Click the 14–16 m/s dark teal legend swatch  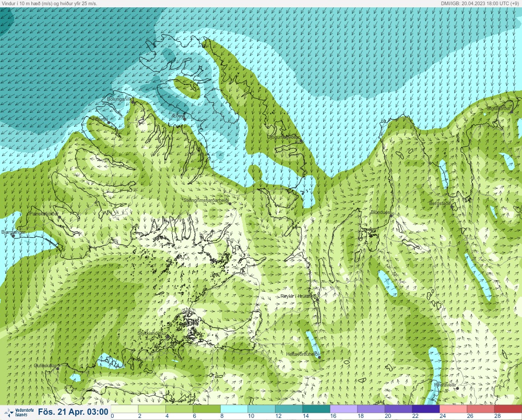tap(317, 409)
